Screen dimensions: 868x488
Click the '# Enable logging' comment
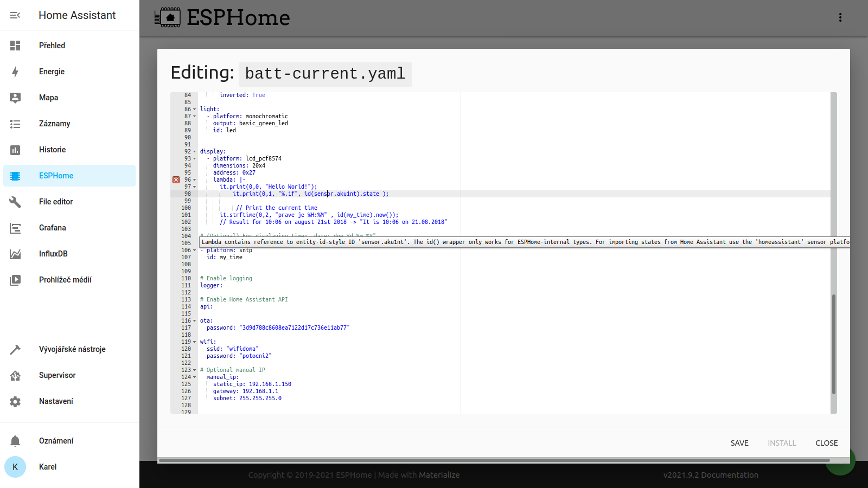click(x=226, y=278)
